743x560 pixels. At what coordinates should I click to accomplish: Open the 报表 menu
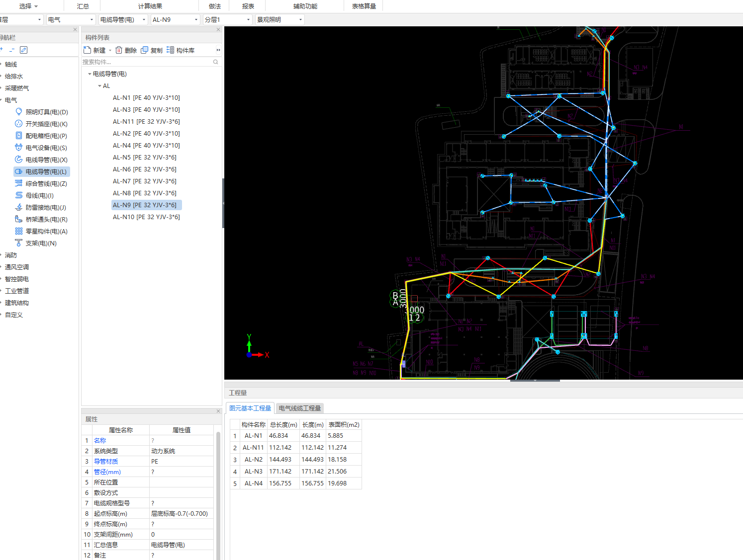click(x=248, y=6)
